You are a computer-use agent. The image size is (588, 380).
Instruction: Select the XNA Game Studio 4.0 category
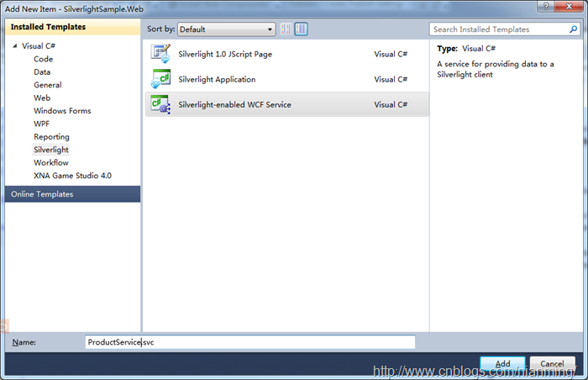tap(72, 176)
